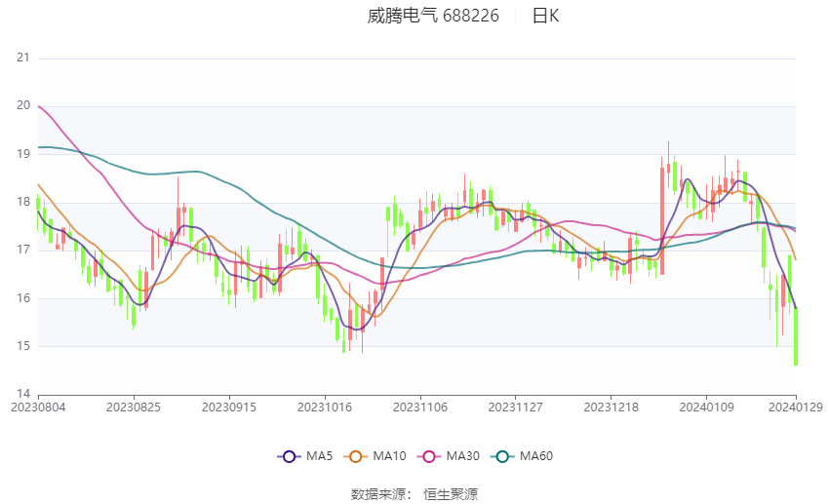Click the chart title 威腾电气 688226
This screenshot has height=504, width=829.
click(x=433, y=16)
